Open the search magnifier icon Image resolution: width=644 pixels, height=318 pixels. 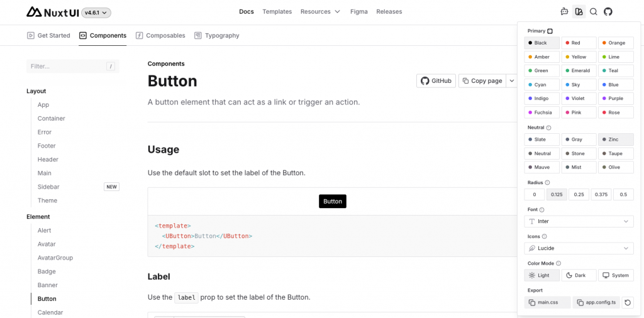594,11
